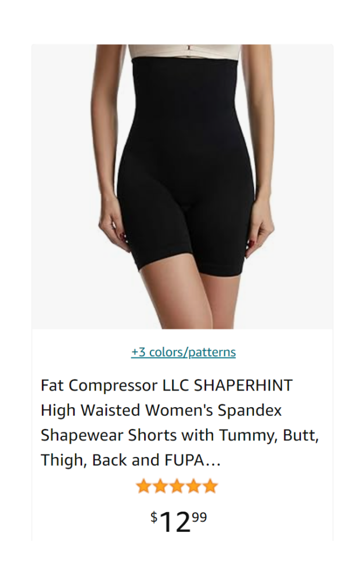Click the High Waisted Women's Spandex title line
The width and height of the screenshot is (364, 588).
[x=161, y=410]
